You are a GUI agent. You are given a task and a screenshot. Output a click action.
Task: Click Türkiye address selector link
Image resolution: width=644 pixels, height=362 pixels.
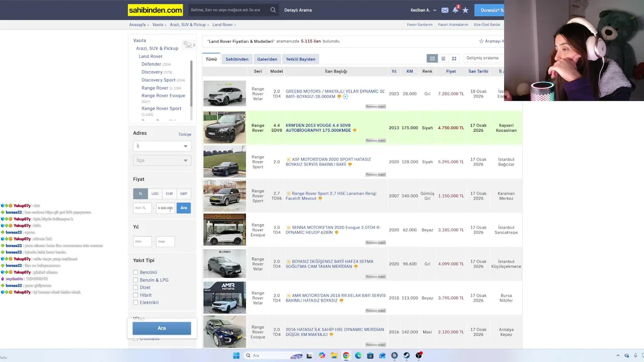point(185,134)
